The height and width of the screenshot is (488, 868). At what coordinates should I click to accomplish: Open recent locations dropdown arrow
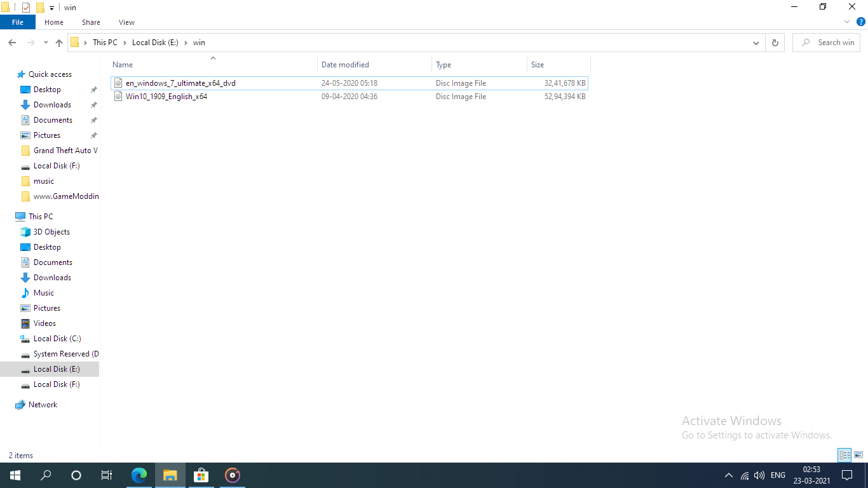[46, 43]
